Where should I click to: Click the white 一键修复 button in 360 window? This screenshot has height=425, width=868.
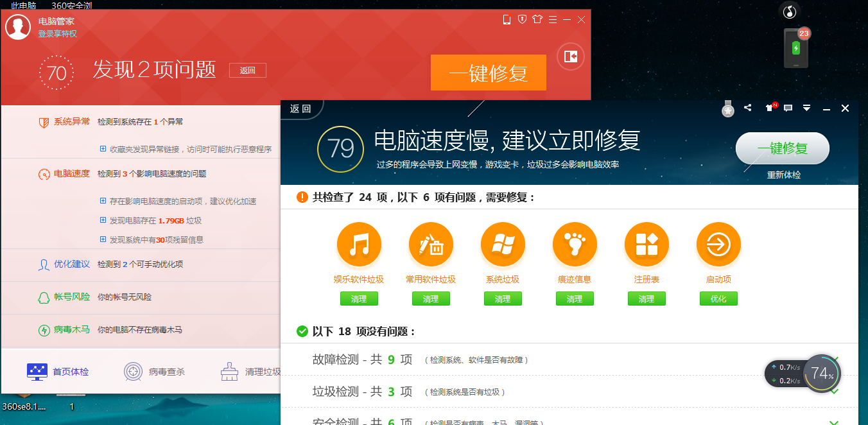[783, 148]
